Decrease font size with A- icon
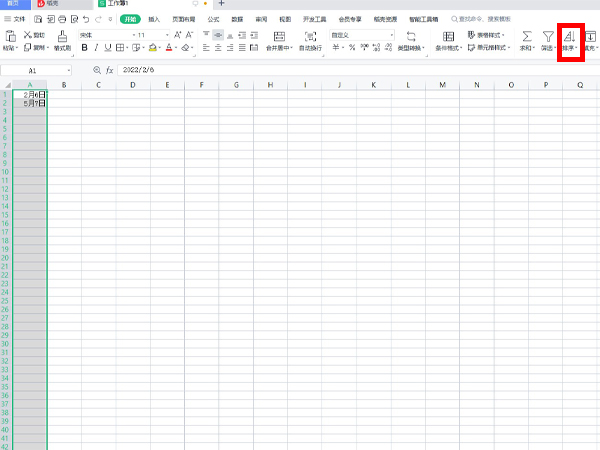The width and height of the screenshot is (600, 450). [x=189, y=35]
